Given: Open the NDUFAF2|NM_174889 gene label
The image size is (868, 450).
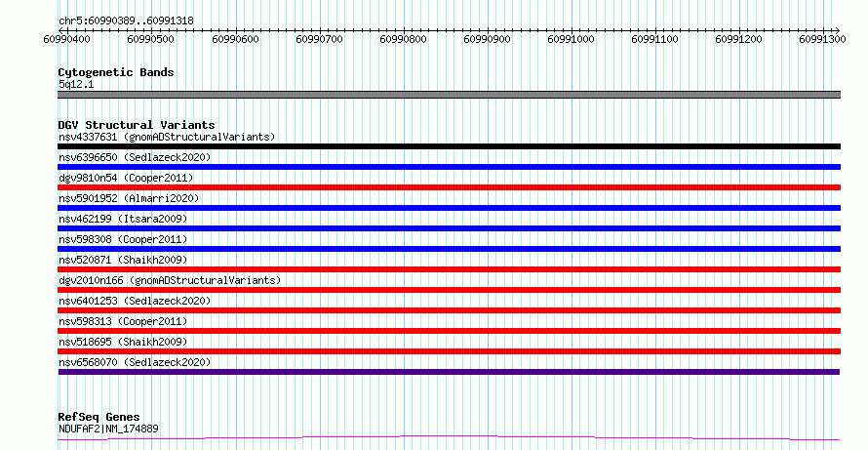Looking at the screenshot, I should [x=108, y=429].
